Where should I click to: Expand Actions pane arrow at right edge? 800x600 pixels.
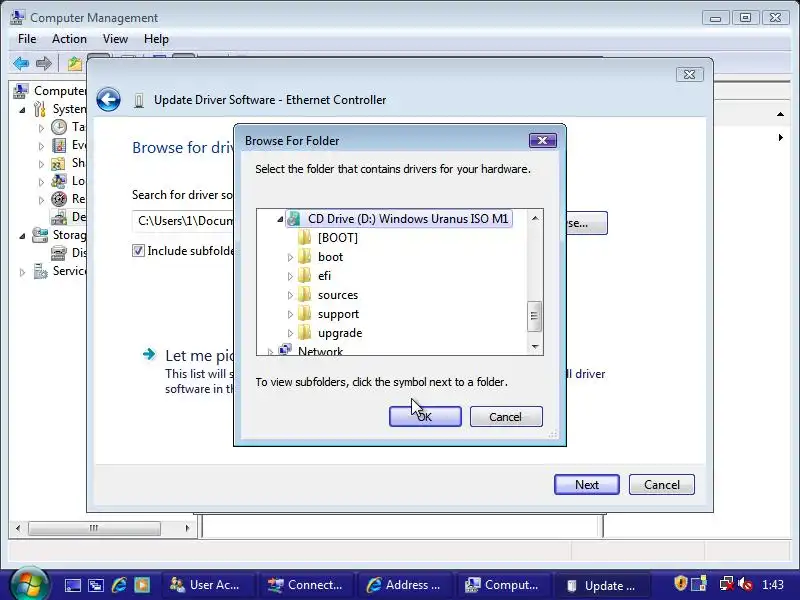[781, 138]
